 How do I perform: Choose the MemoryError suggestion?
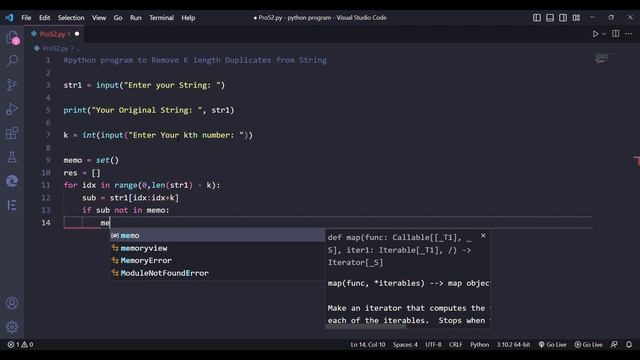(217, 260)
